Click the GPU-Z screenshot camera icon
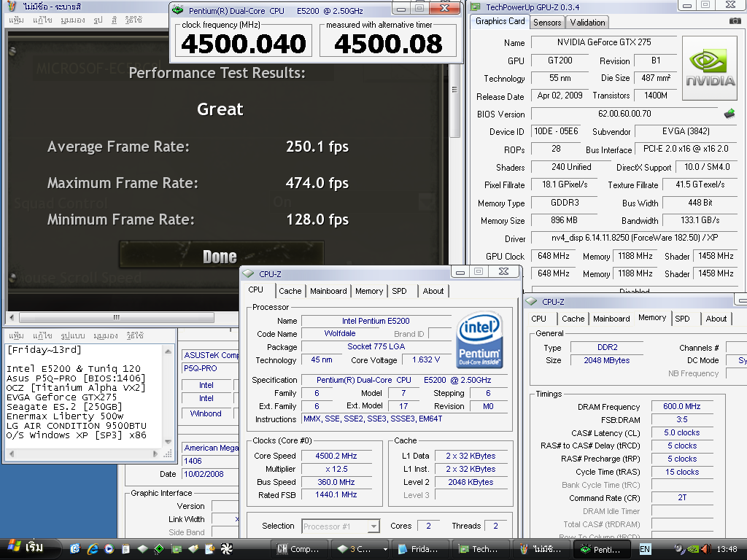The height and width of the screenshot is (560, 747). [x=735, y=21]
